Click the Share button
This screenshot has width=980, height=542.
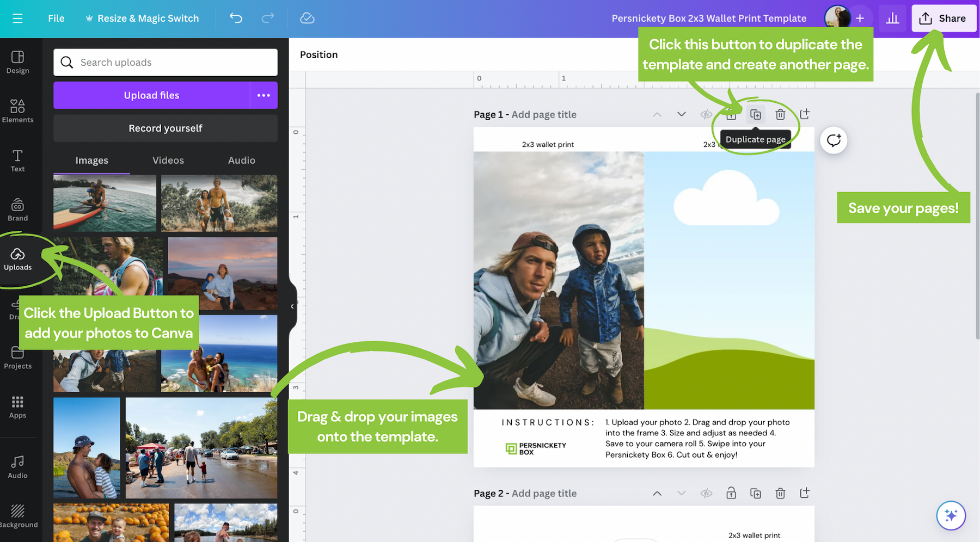click(x=944, y=19)
